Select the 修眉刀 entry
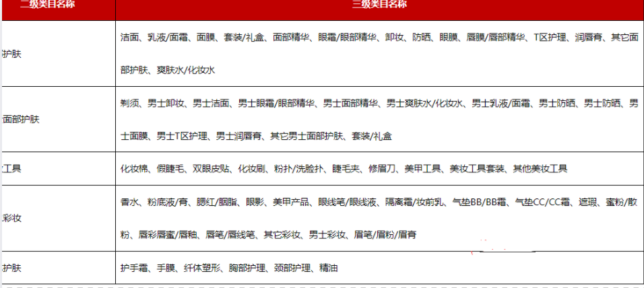Screen dimensions: 644x288 pos(381,169)
